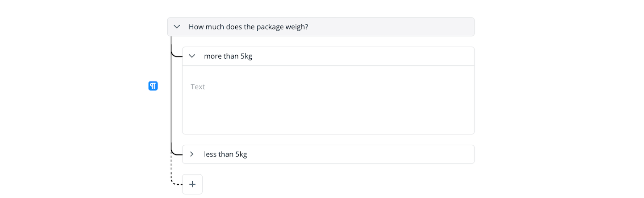Add a new answer branch with plus
Screen dimensions: 644x198
tap(192, 184)
